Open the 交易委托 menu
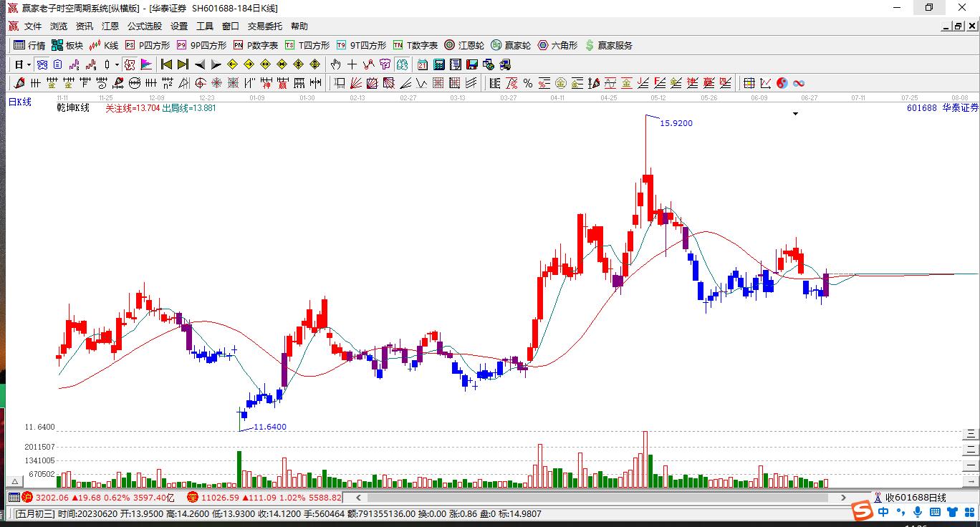The height and width of the screenshot is (527, 980). (265, 26)
